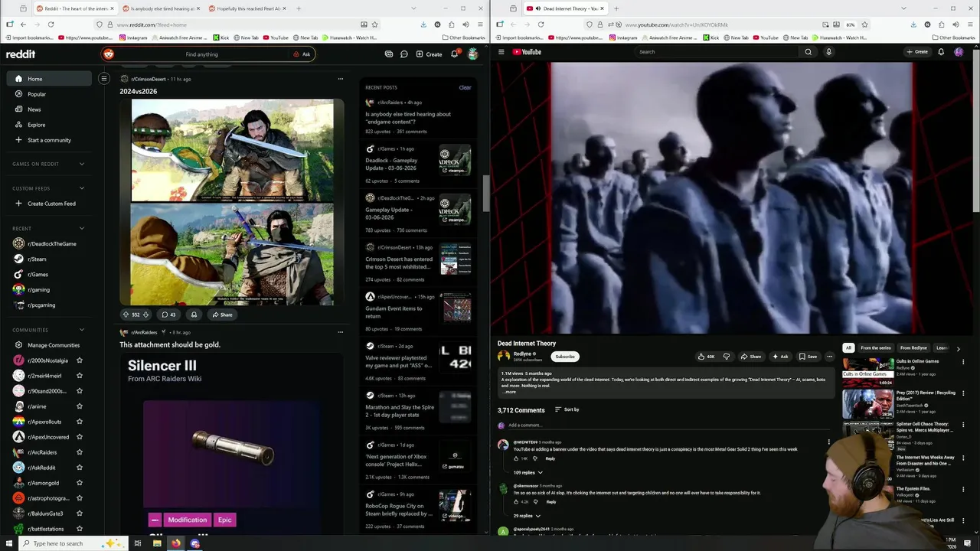Click YouTube search magnifier button
The height and width of the screenshot is (551, 980).
click(x=808, y=52)
